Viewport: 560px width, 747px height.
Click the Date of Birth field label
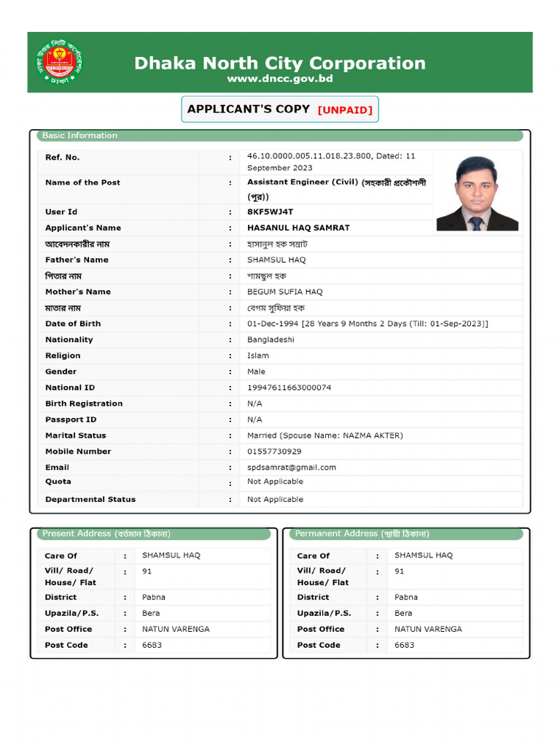point(73,324)
